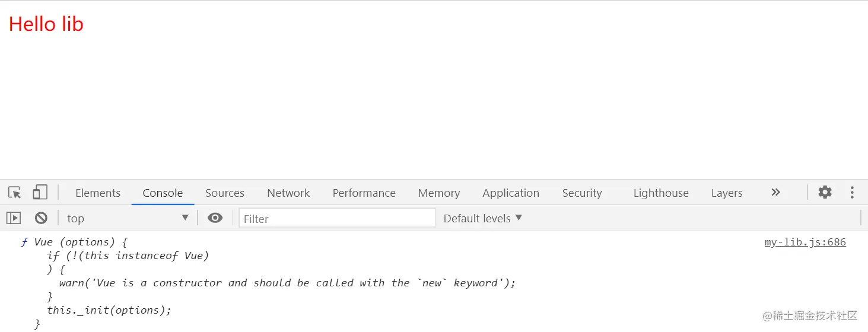Activate the inspect element picker
This screenshot has width=868, height=332.
(x=15, y=193)
